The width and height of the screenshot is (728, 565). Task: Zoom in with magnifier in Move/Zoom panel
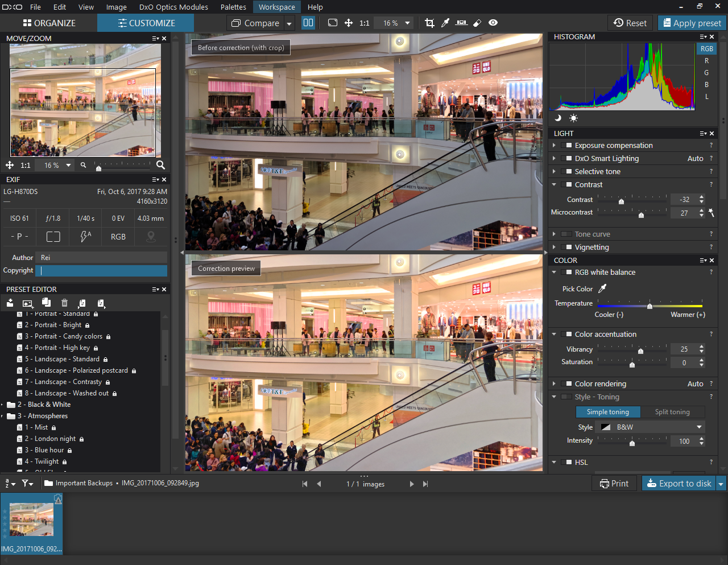pos(161,165)
